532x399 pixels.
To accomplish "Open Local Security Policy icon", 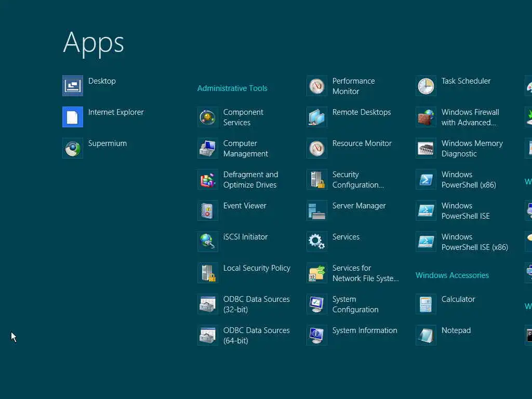I will pyautogui.click(x=208, y=273).
